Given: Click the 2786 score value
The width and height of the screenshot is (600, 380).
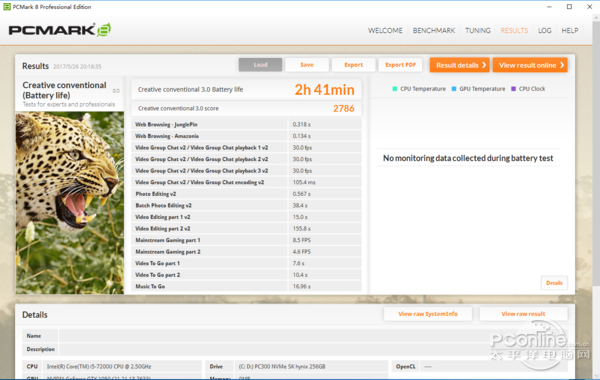Looking at the screenshot, I should (344, 108).
